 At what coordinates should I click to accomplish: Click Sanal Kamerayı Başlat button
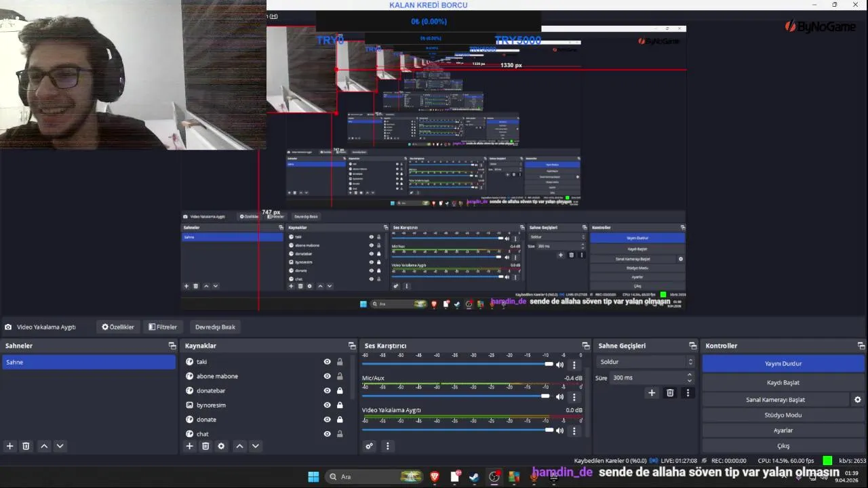pos(775,400)
